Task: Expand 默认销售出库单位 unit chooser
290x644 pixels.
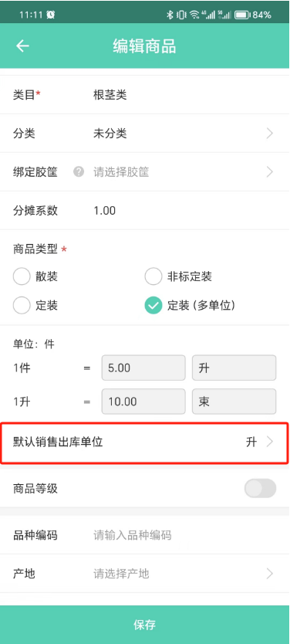Action: (x=144, y=442)
